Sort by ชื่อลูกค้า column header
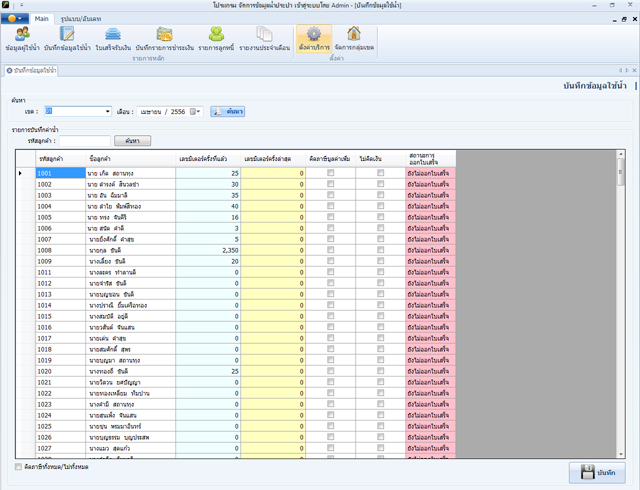The height and width of the screenshot is (490, 640). [131, 158]
